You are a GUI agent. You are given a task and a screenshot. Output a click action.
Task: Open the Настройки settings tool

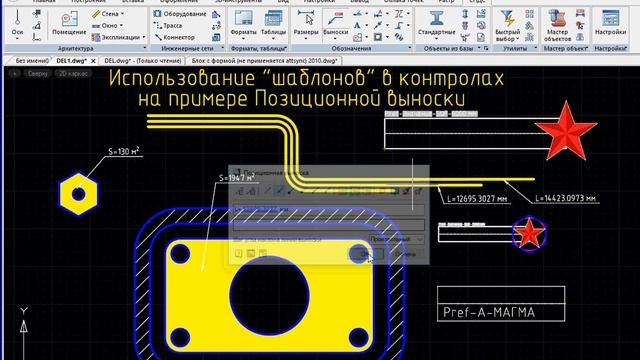610,24
